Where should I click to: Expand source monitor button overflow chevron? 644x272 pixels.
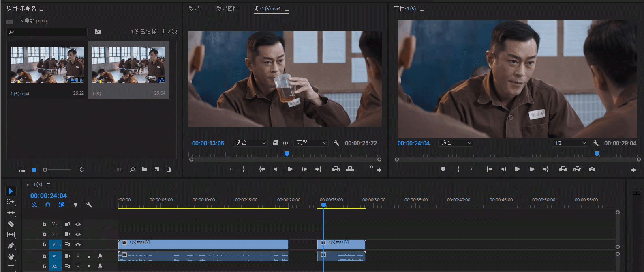point(371,167)
